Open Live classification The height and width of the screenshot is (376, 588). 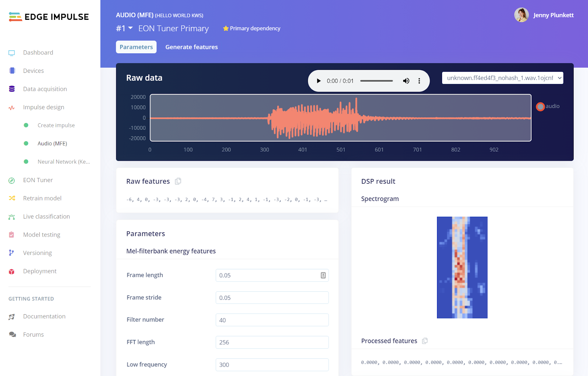pyautogui.click(x=46, y=216)
